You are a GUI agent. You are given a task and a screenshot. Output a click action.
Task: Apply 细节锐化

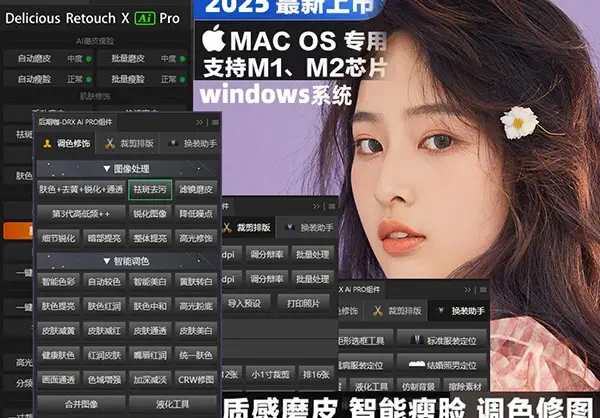[x=59, y=238]
